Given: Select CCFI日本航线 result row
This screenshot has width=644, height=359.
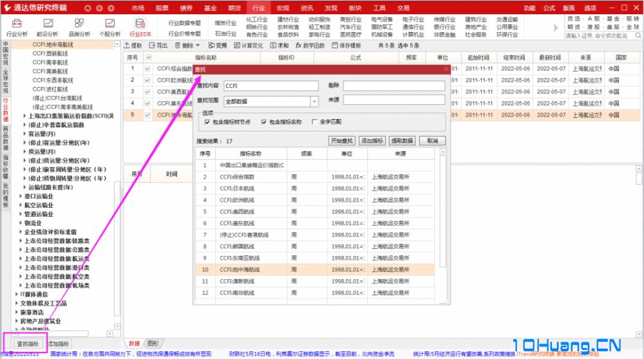Looking at the screenshot, I should (315, 189).
